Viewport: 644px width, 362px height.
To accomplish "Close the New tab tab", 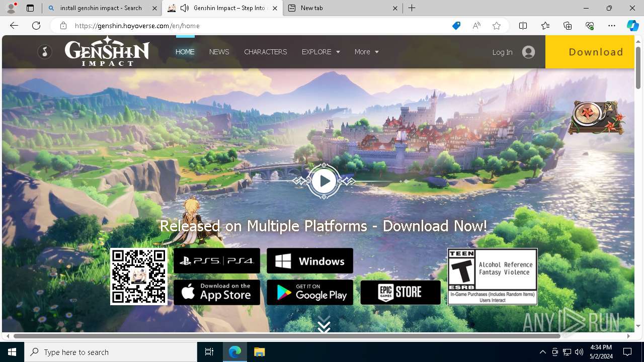I will pyautogui.click(x=395, y=8).
